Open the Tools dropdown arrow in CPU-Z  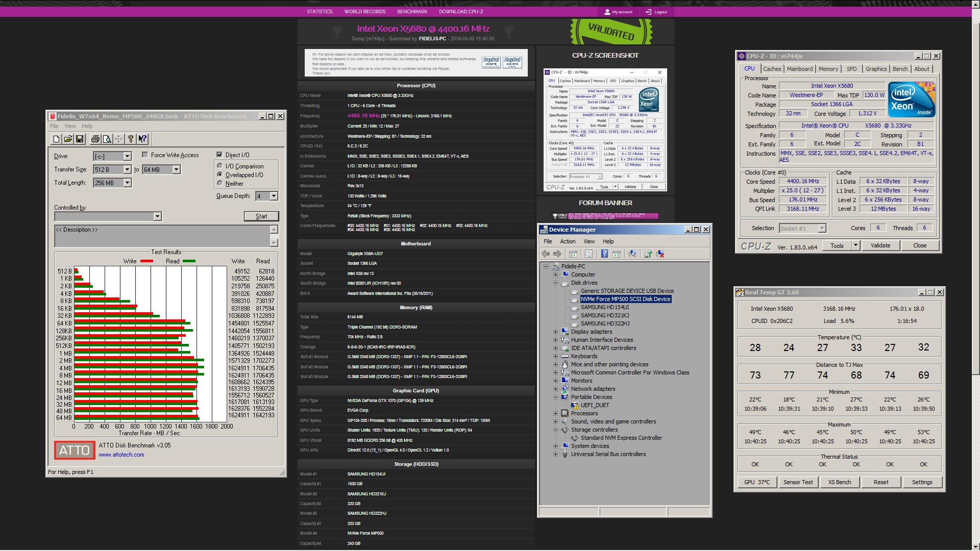(x=855, y=245)
